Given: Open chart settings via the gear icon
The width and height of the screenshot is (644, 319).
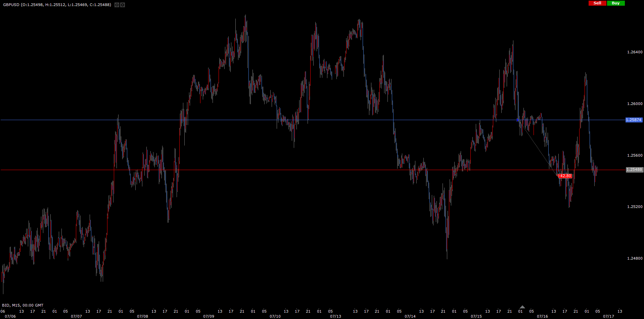Looking at the screenshot, I should point(123,5).
